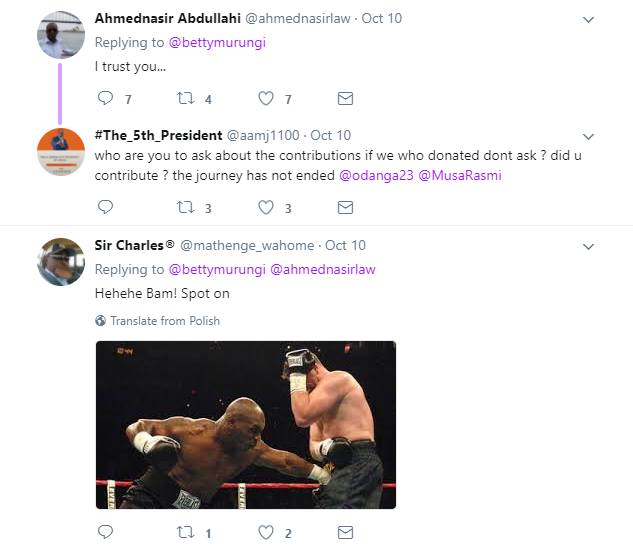The width and height of the screenshot is (633, 550).
Task: Retweet Ahmednasir Abdullahi's tweet
Action: (x=186, y=98)
